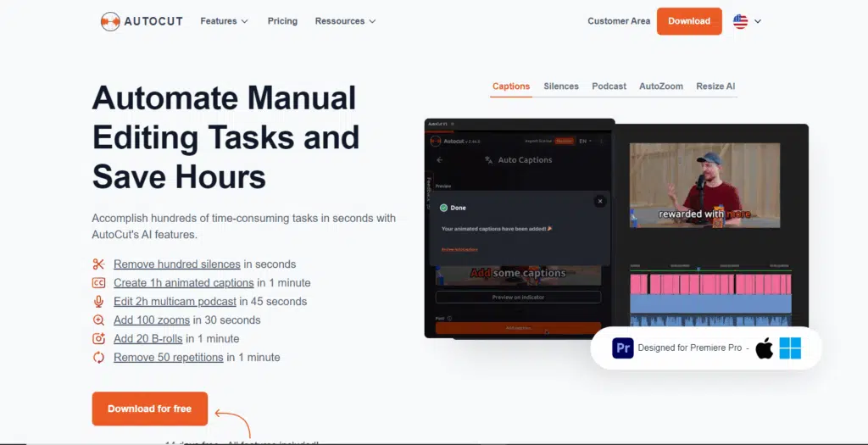Click the Windows logo icon
The width and height of the screenshot is (868, 445).
(x=791, y=348)
